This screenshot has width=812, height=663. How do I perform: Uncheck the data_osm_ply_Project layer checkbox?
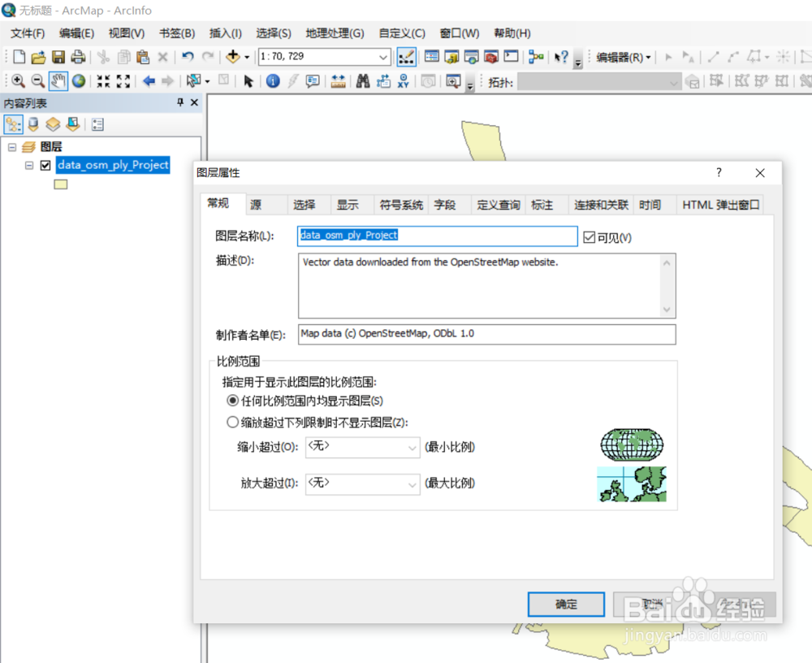(46, 165)
